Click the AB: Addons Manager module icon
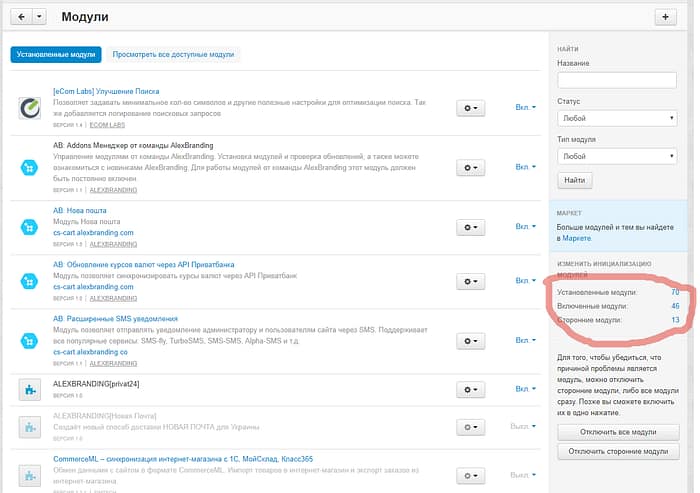 click(x=30, y=167)
